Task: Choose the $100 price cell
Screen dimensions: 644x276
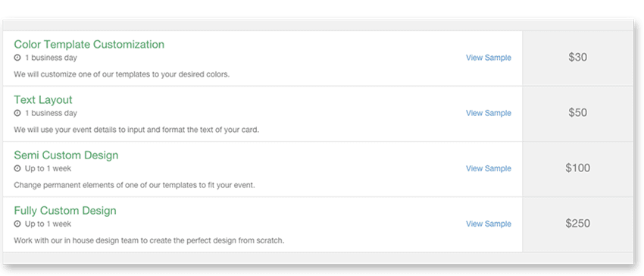Action: [577, 168]
